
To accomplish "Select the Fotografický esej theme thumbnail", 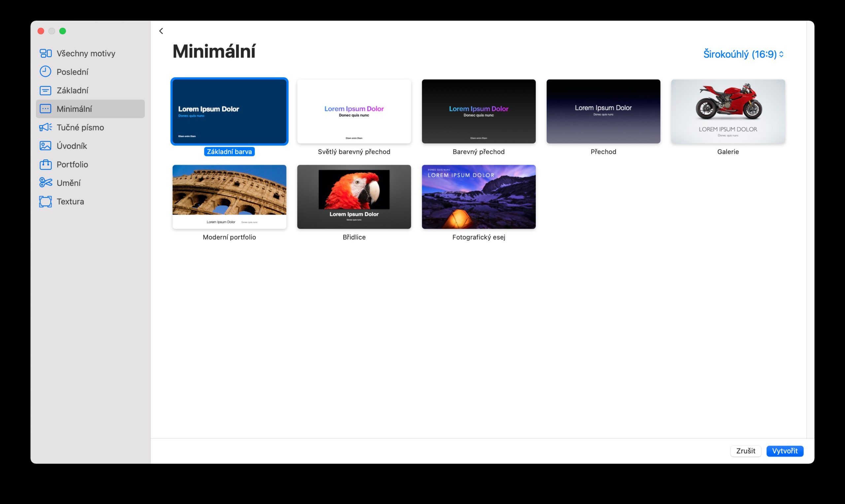I will tap(479, 197).
